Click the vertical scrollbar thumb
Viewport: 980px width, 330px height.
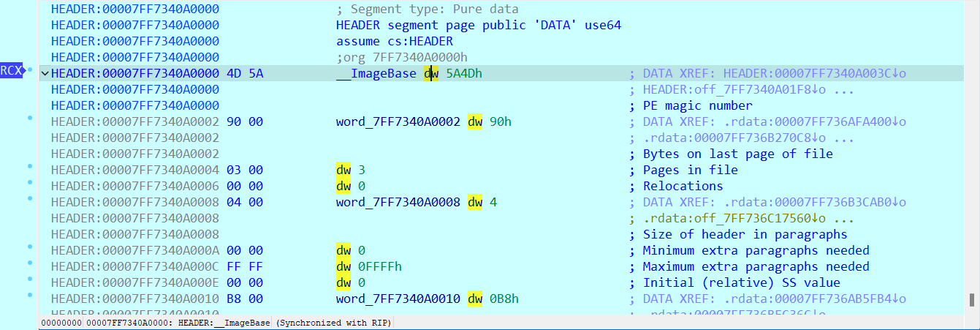971,300
